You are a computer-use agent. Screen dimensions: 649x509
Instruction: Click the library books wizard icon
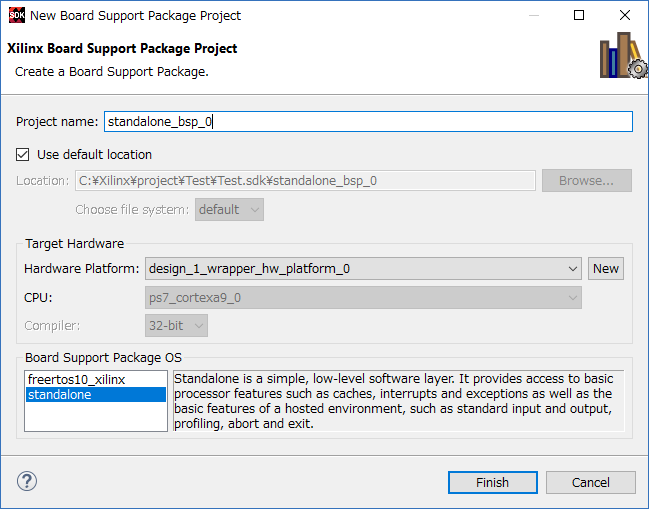(623, 55)
